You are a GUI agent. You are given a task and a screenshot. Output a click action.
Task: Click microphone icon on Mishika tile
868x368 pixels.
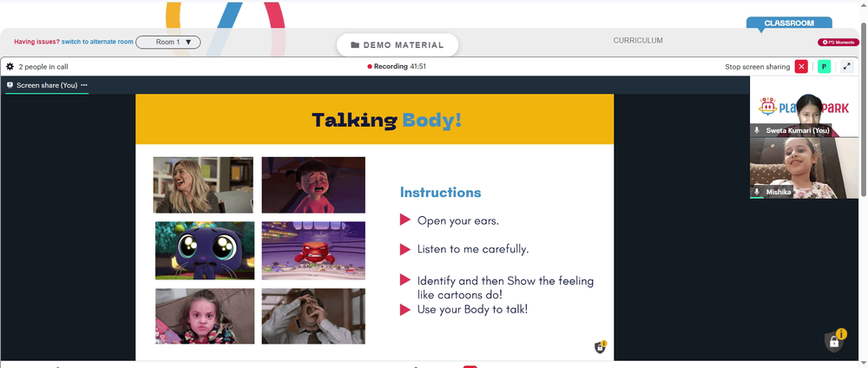pos(757,192)
